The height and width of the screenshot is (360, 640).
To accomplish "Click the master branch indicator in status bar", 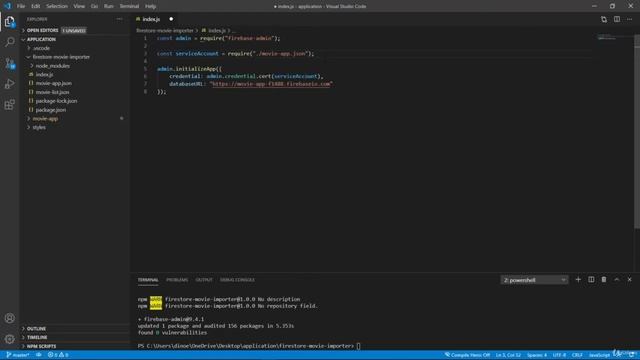I will (x=18, y=355).
